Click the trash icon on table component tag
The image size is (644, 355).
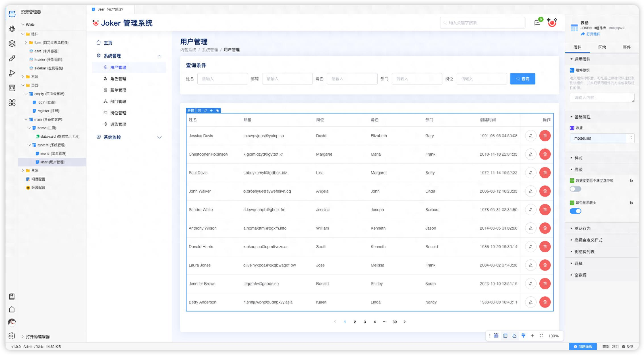click(x=199, y=111)
